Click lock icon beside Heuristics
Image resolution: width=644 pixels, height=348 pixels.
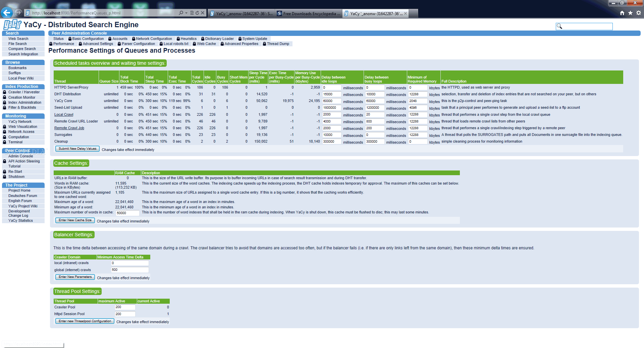[178, 39]
